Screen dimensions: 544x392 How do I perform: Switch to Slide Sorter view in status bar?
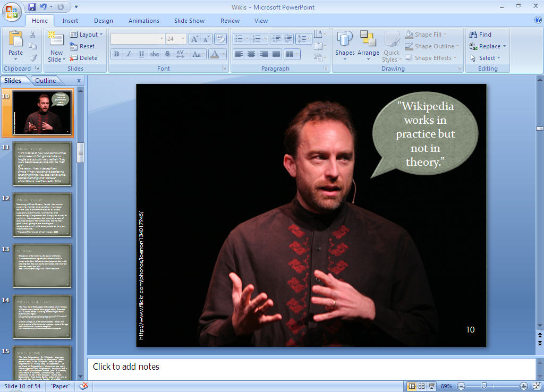coord(421,386)
